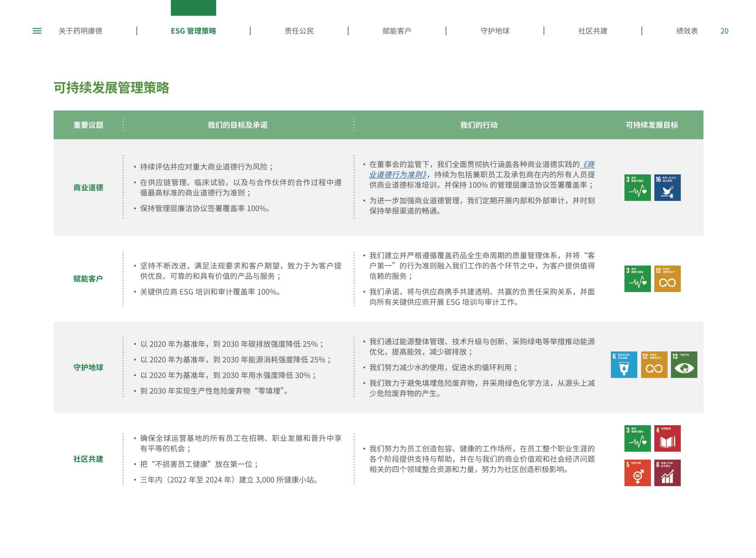Click SDG 3 icon in 社区共建 row
Viewport: 756px width, 558px height.
637,438
